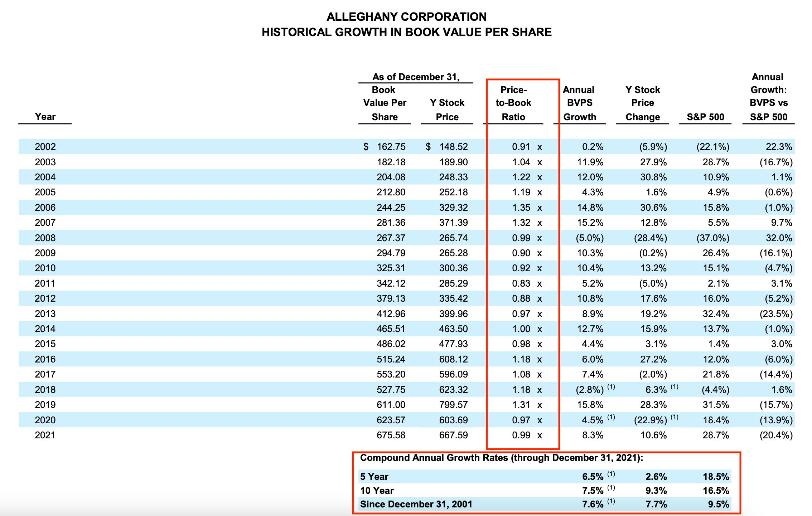Viewport: 812px width, 516px height.
Task: Click the 18.5% five-year S&P value
Action: [716, 477]
